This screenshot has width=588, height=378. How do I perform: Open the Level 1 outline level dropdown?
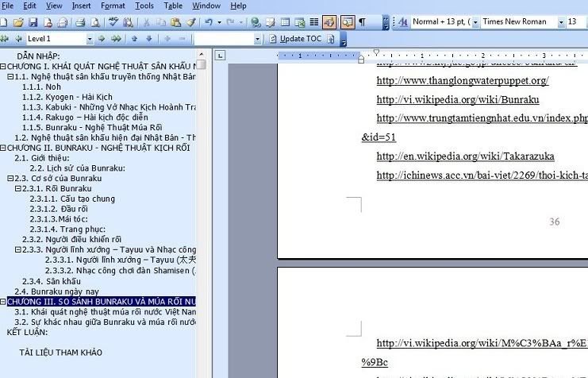tap(90, 38)
